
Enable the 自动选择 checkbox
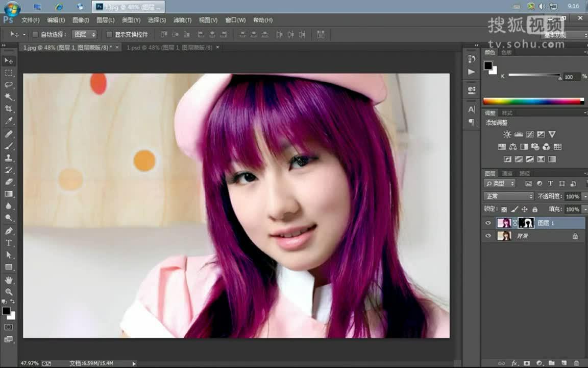pos(35,34)
